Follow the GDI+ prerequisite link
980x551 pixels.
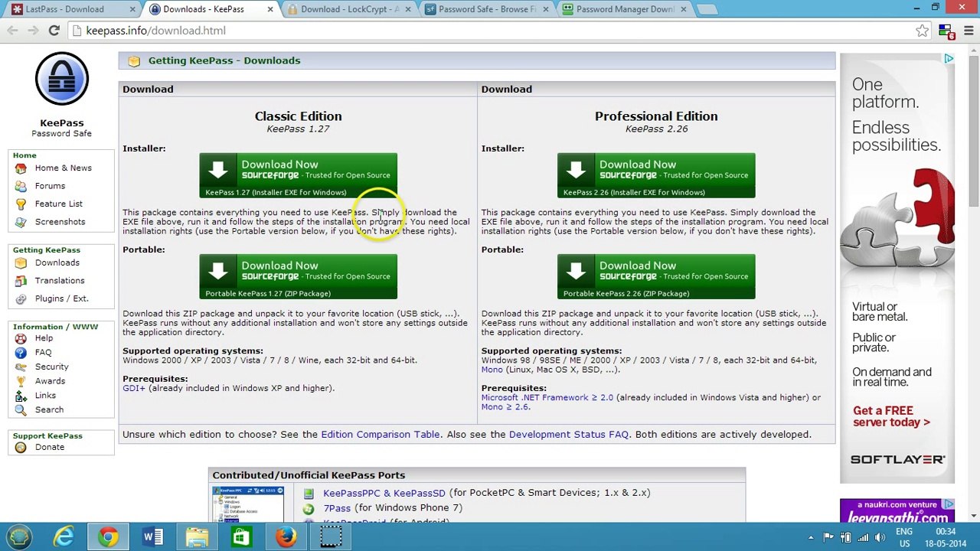pos(133,388)
